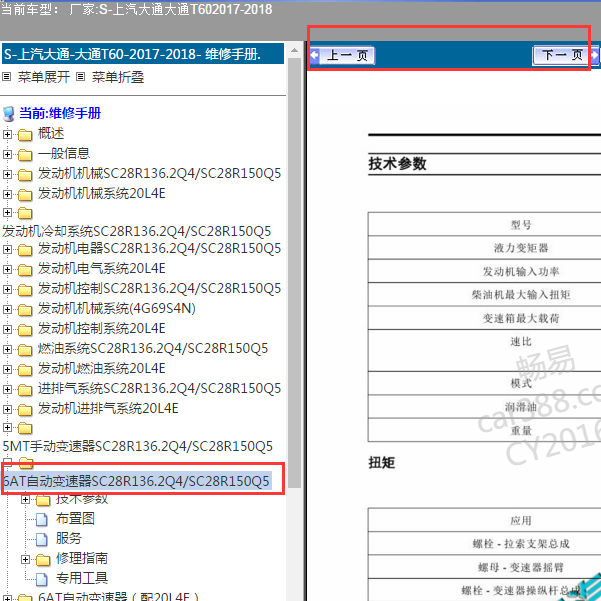Viewport: 601px width, 601px height.
Task: Expand 发动机电器SC28R136.2Q4 node
Action: pyautogui.click(x=7, y=249)
